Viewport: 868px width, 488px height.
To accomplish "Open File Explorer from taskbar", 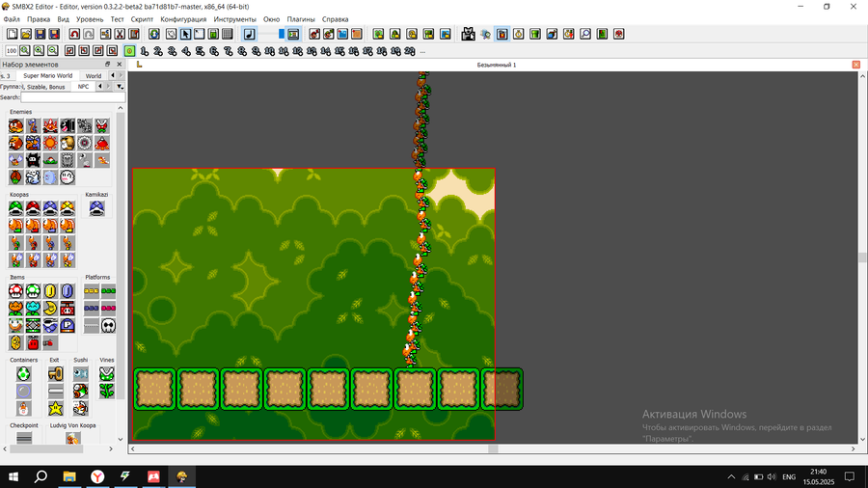I will pos(69,476).
